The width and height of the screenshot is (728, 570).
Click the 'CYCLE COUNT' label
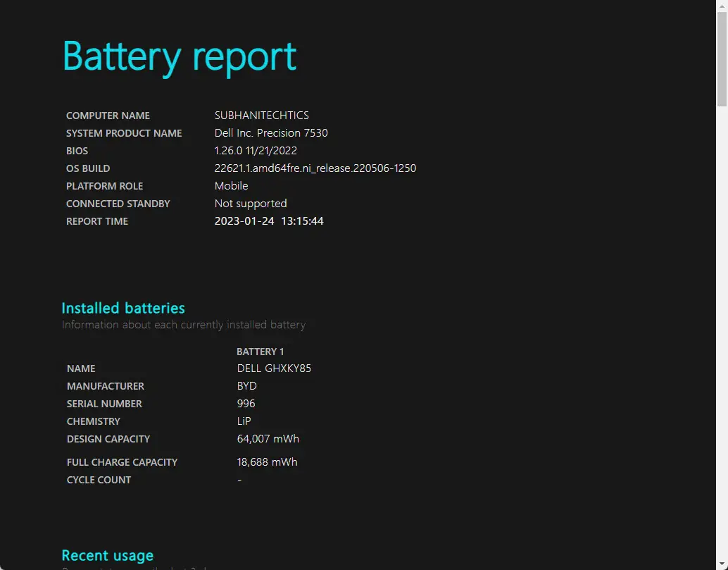pyautogui.click(x=99, y=481)
